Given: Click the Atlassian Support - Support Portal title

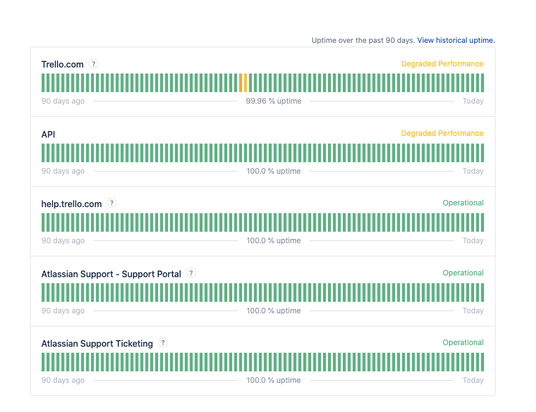Looking at the screenshot, I should point(111,274).
